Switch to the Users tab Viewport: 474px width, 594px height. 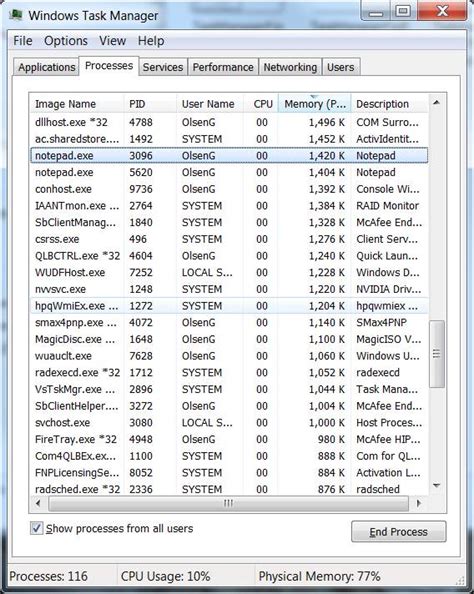(341, 67)
